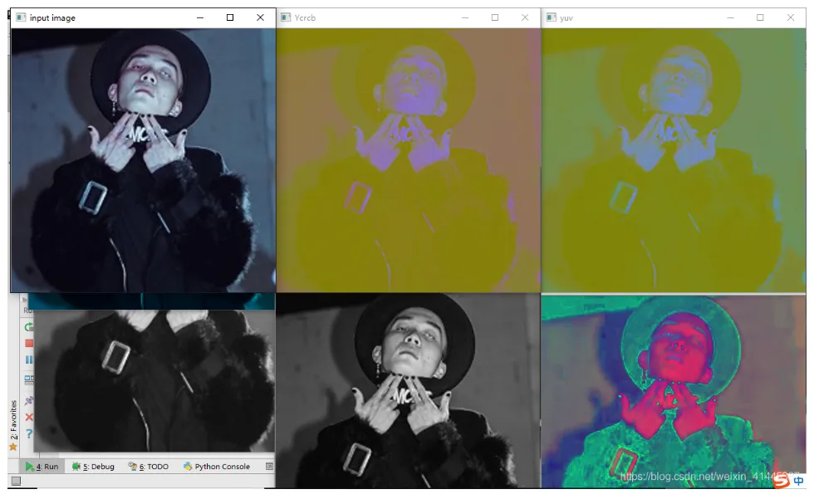The width and height of the screenshot is (814, 504).
Task: Focus the window by its yuv title
Action: [566, 17]
